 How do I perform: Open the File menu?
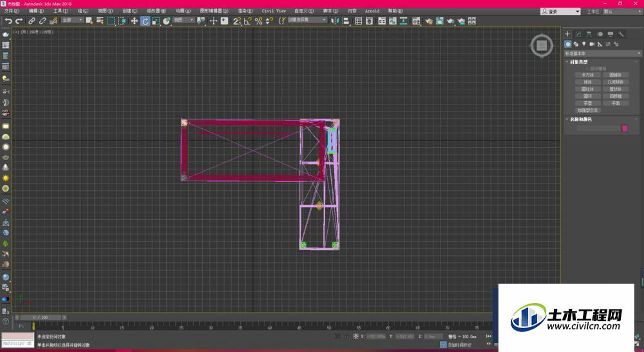point(12,11)
